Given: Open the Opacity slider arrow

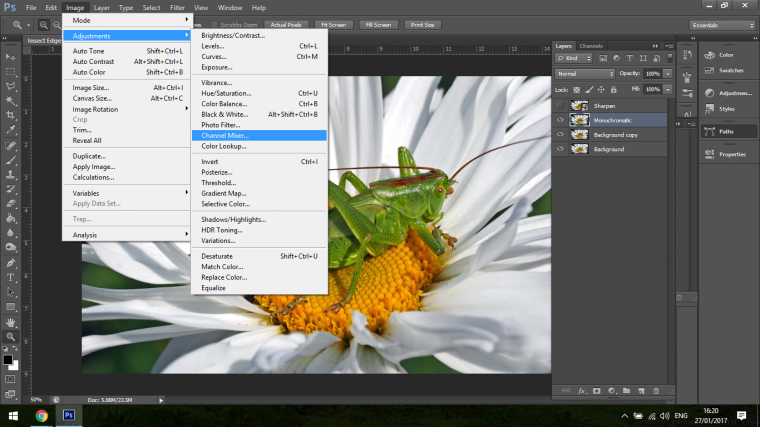Looking at the screenshot, I should [668, 74].
